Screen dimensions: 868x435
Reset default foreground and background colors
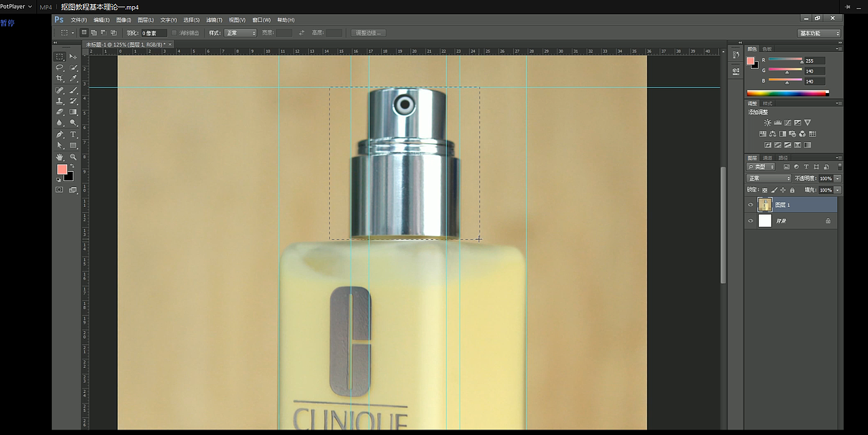(58, 180)
